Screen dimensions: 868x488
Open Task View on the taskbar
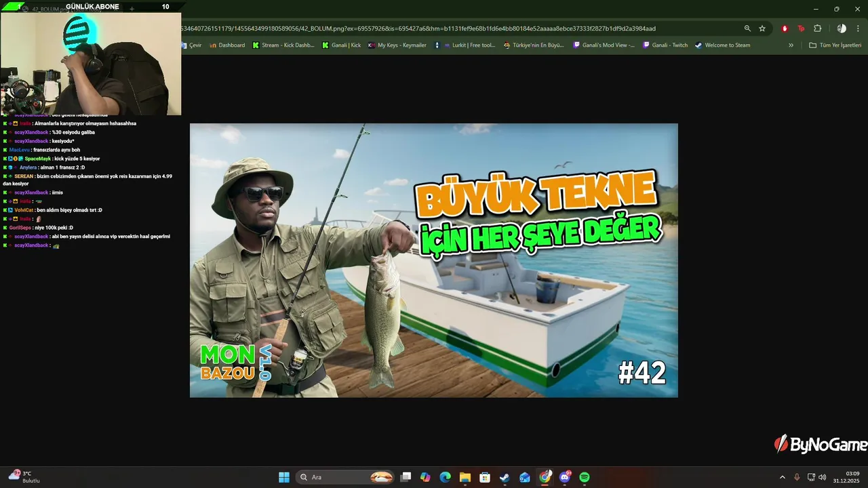pos(406,477)
